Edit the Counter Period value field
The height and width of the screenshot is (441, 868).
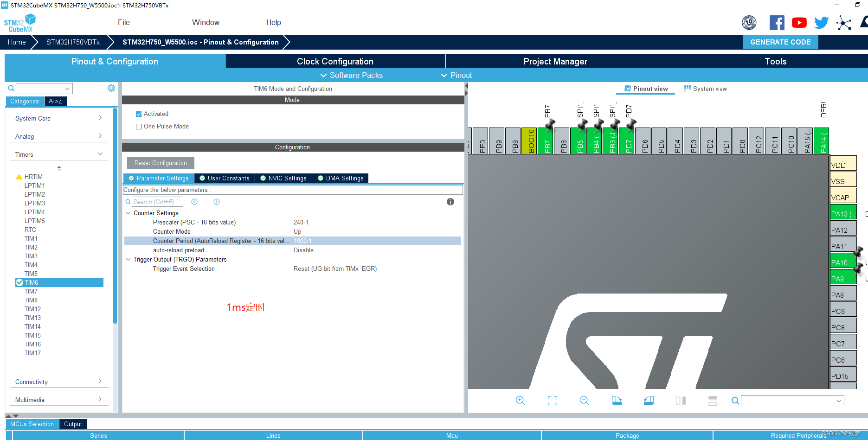[377, 241]
